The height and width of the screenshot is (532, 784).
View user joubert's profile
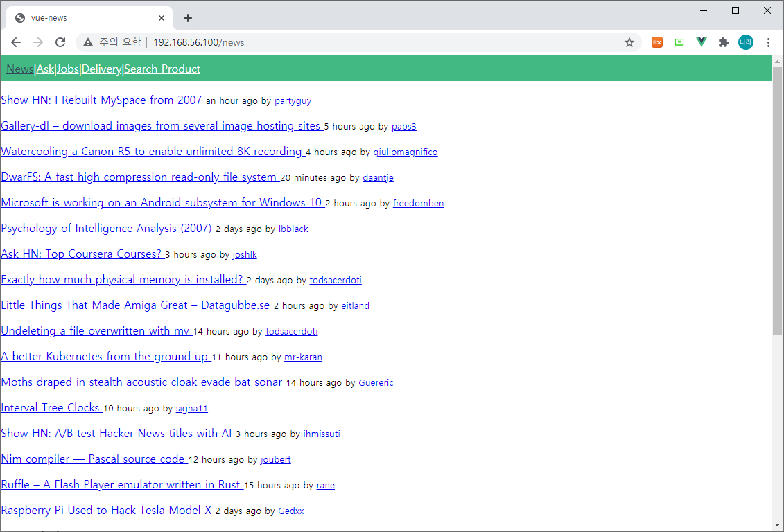click(275, 459)
